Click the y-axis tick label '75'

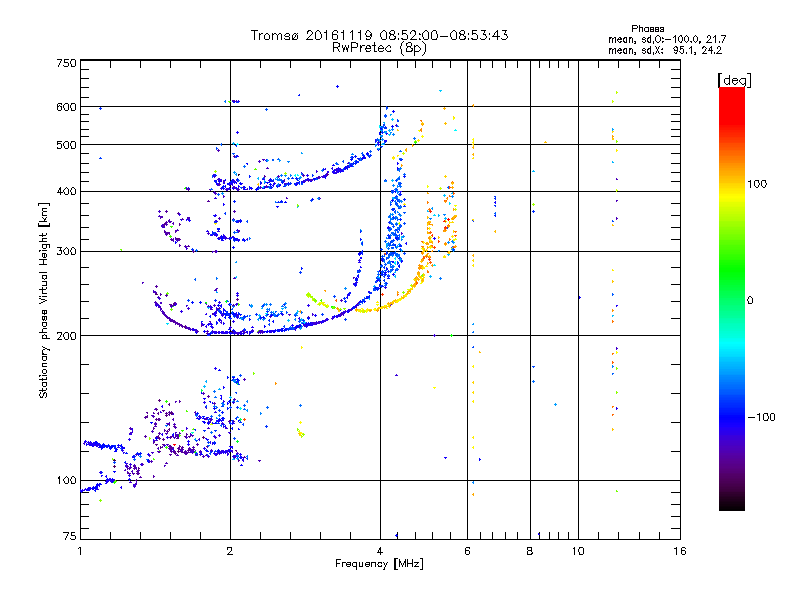70,536
